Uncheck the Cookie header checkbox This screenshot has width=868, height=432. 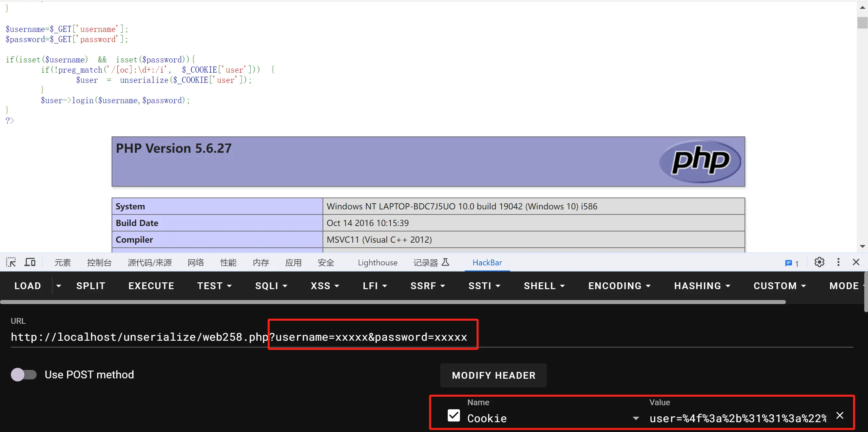(454, 415)
